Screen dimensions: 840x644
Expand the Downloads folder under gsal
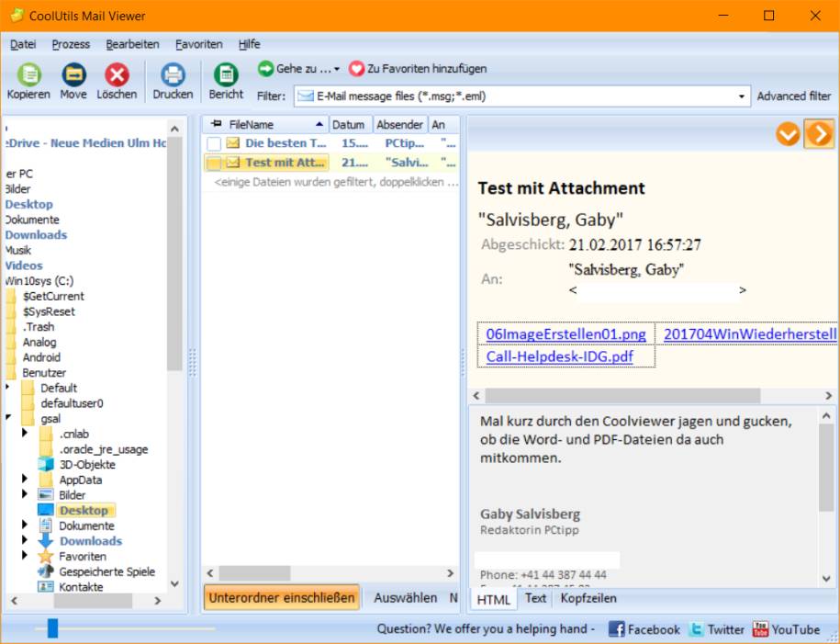click(25, 540)
